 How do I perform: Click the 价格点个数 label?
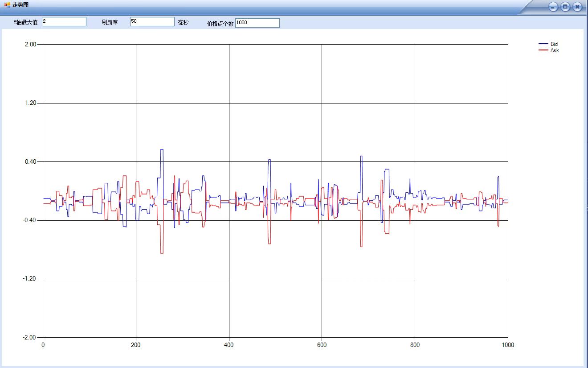(220, 24)
